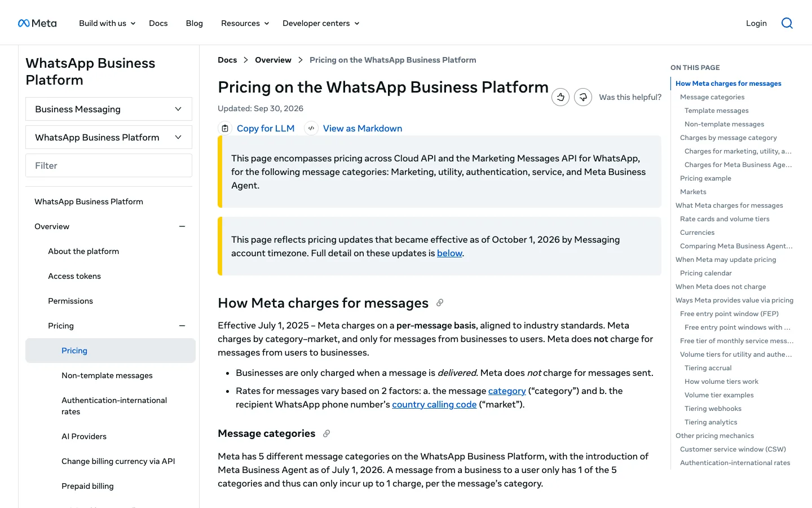Open Access tokens page
The width and height of the screenshot is (812, 508).
pyautogui.click(x=74, y=276)
